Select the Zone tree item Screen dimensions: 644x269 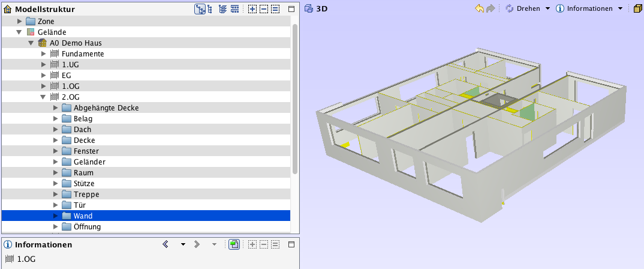[x=46, y=22]
